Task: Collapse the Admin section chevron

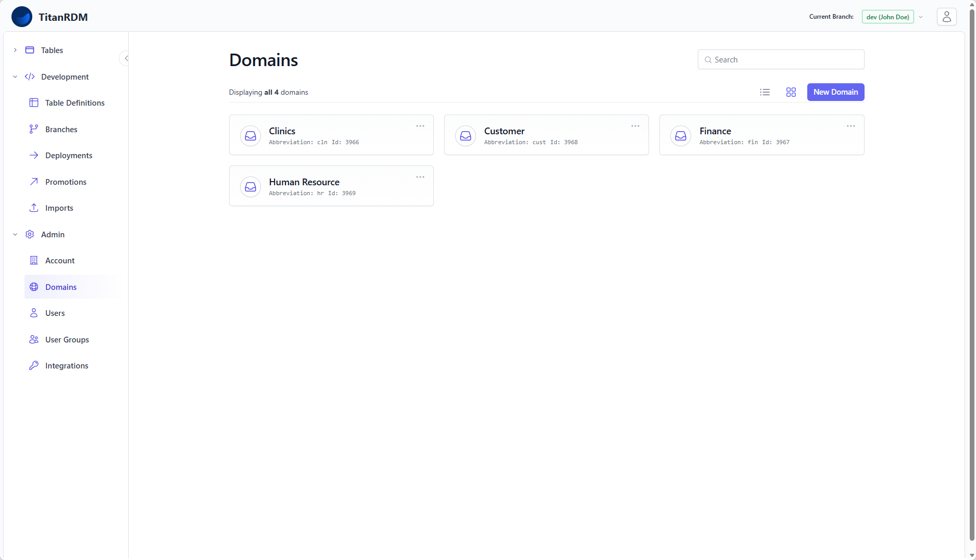Action: (15, 234)
